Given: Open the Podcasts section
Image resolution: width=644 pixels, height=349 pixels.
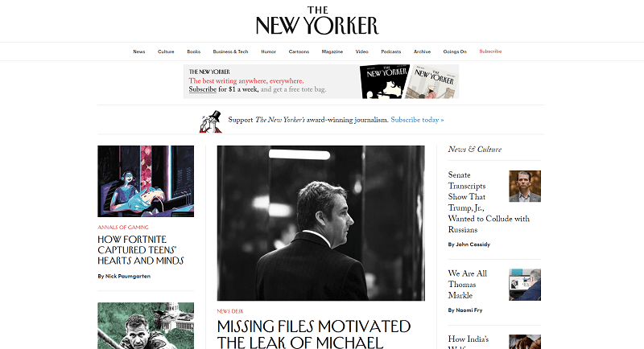Looking at the screenshot, I should [391, 51].
